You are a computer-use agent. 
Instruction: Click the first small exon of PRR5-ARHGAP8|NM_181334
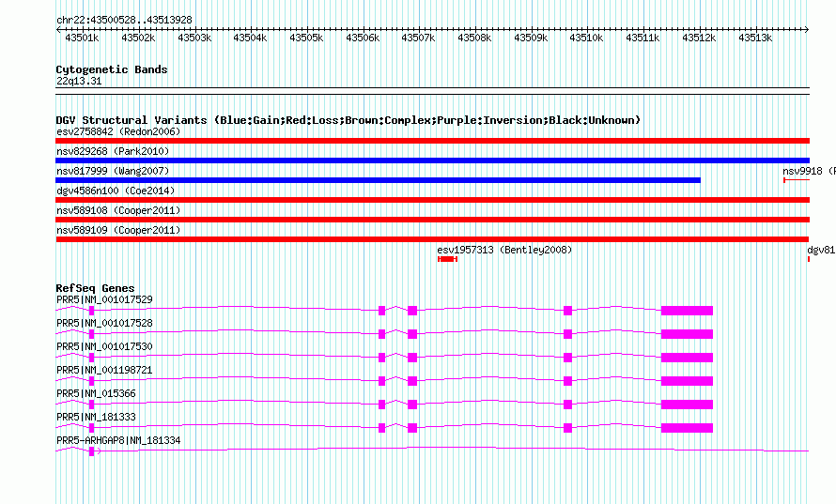pyautogui.click(x=92, y=451)
